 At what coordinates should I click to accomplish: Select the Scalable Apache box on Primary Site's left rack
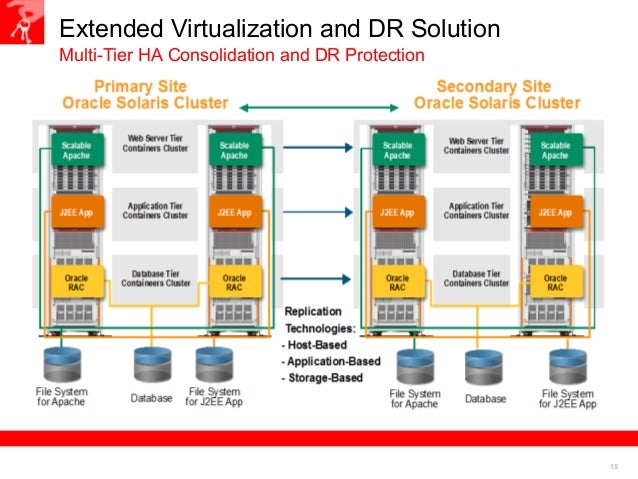coord(77,150)
